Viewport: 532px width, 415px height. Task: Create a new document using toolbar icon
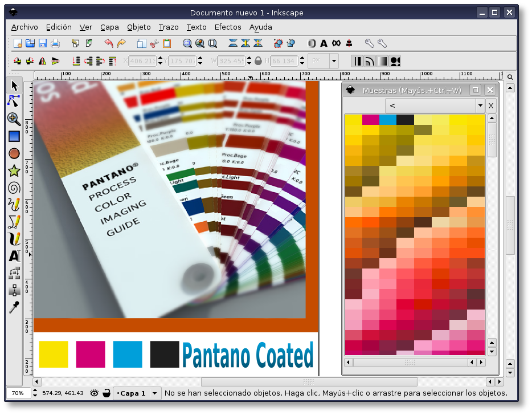pyautogui.click(x=18, y=43)
